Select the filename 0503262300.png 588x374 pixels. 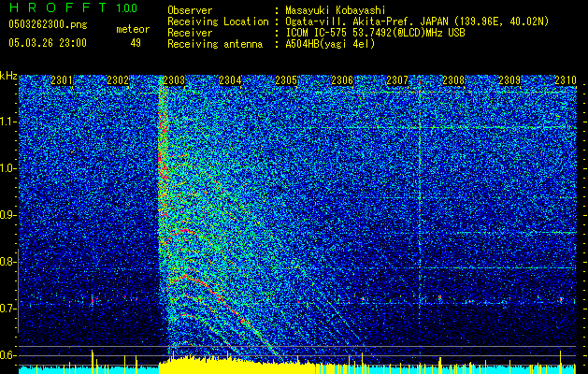pos(48,25)
